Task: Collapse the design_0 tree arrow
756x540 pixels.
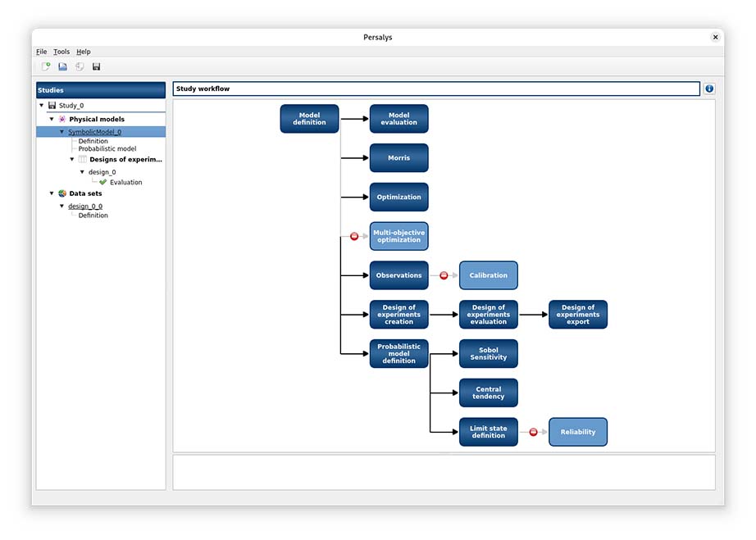Action: pos(82,173)
